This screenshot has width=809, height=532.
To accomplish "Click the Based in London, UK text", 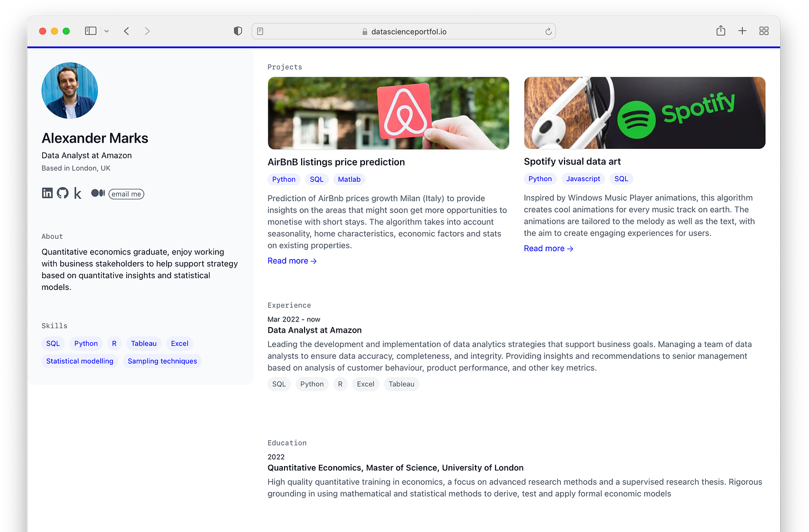I will [76, 168].
